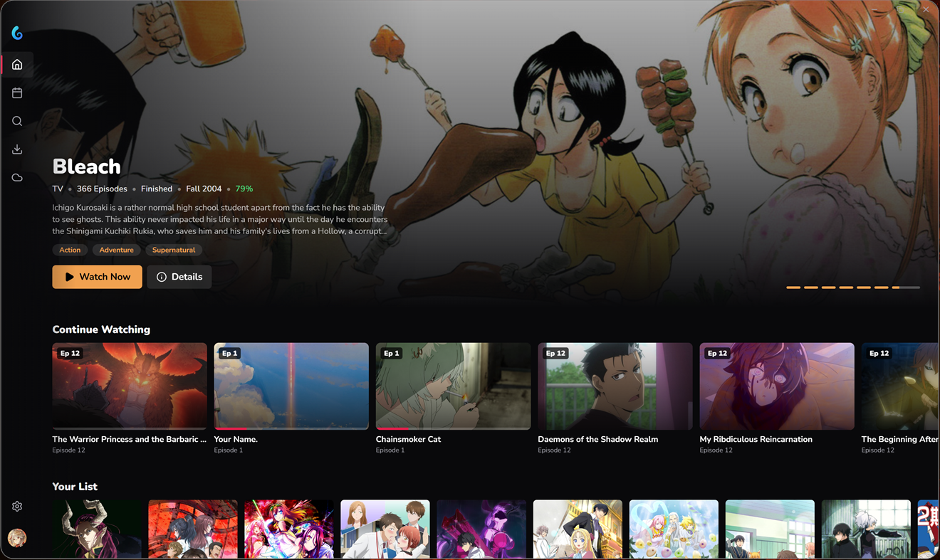Open the search icon in sidebar

coord(17,121)
